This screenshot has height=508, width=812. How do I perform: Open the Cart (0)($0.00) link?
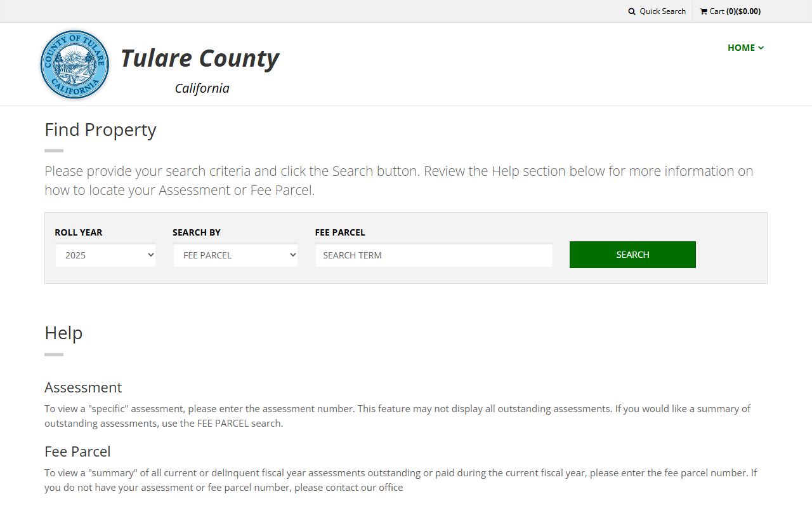tap(730, 11)
